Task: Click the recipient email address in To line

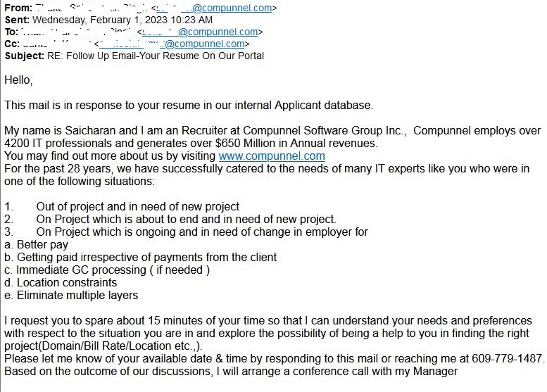Action: click(x=200, y=32)
